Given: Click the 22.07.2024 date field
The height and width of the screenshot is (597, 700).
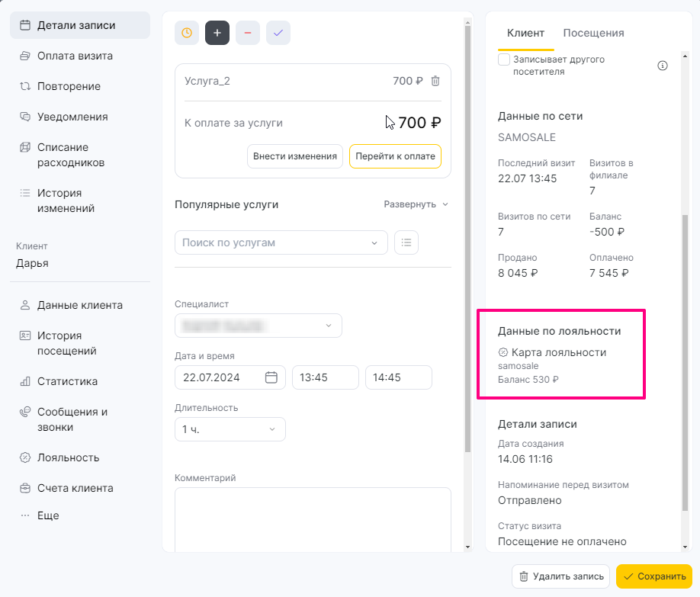Looking at the screenshot, I should coord(230,377).
